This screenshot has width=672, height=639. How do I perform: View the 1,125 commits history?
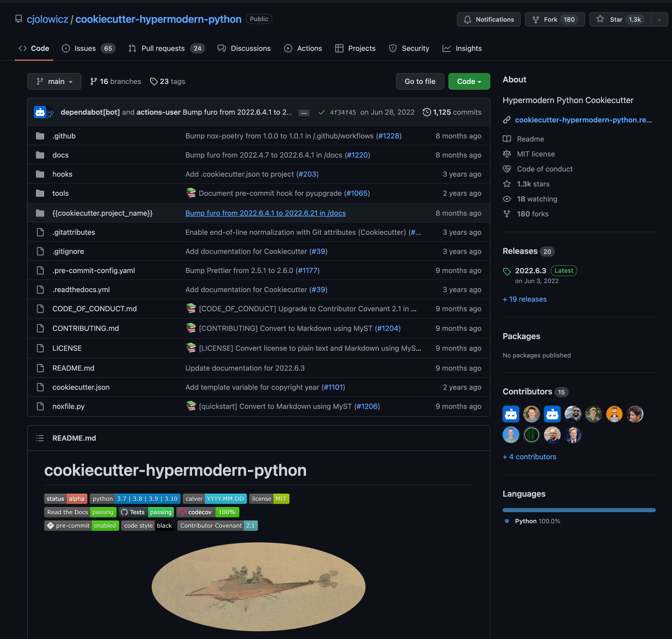pos(452,112)
